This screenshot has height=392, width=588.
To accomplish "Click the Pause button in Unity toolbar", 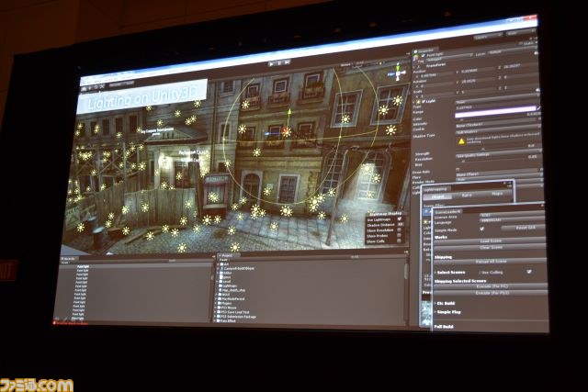I will 279,63.
